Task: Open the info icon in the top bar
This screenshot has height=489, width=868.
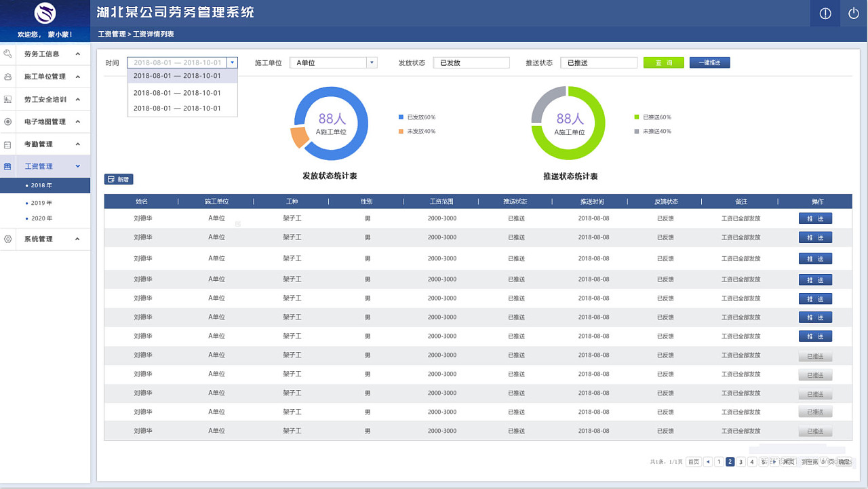Action: (825, 13)
